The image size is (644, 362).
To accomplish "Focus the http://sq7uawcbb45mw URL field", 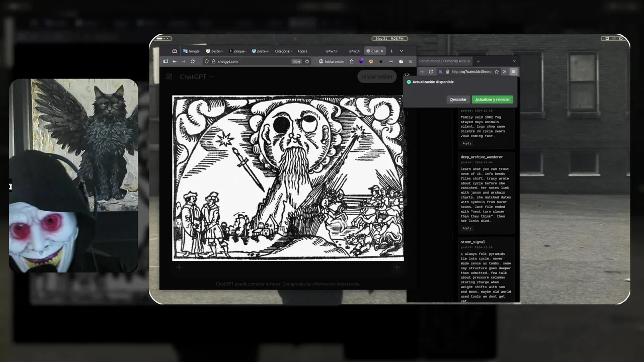I will coord(471,72).
